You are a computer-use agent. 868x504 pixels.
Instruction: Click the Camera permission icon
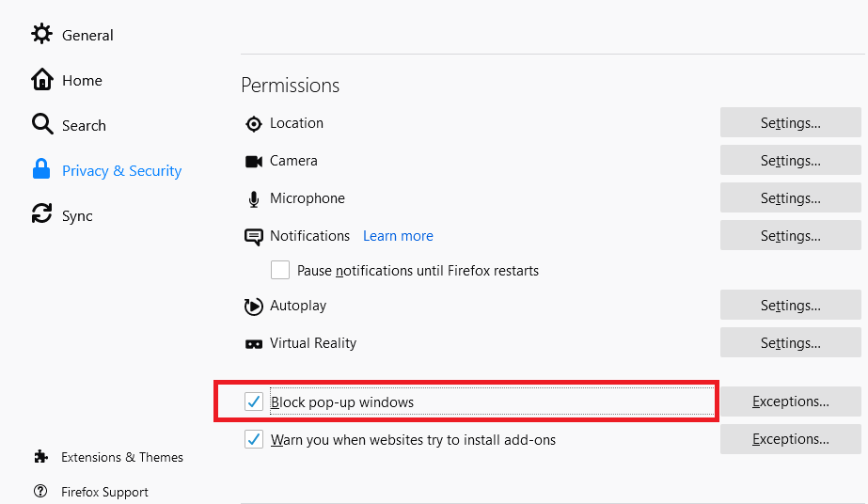coord(253,161)
